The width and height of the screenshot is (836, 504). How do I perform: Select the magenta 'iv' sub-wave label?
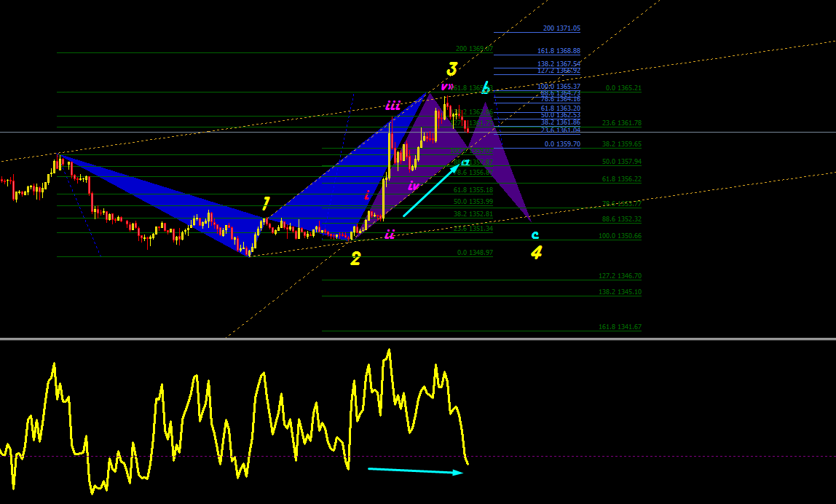pos(413,186)
